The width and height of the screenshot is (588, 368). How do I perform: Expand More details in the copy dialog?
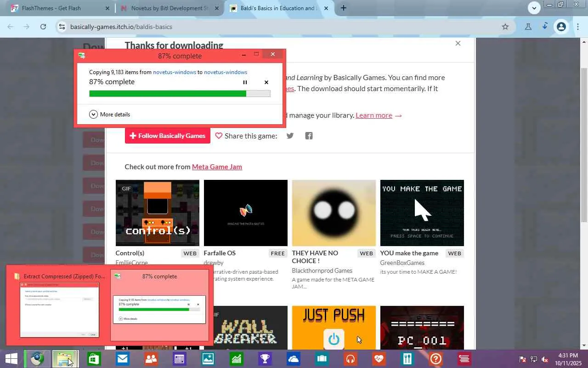(x=110, y=115)
